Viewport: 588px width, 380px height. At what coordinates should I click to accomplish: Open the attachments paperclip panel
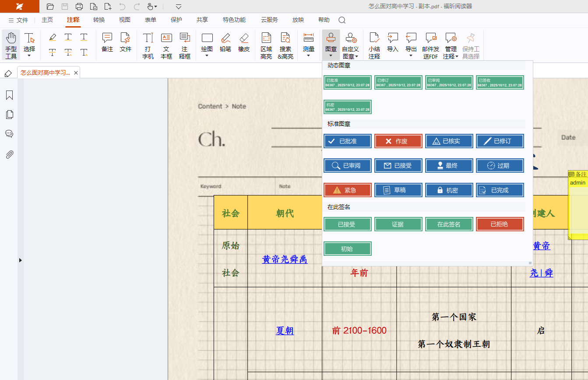pos(9,154)
